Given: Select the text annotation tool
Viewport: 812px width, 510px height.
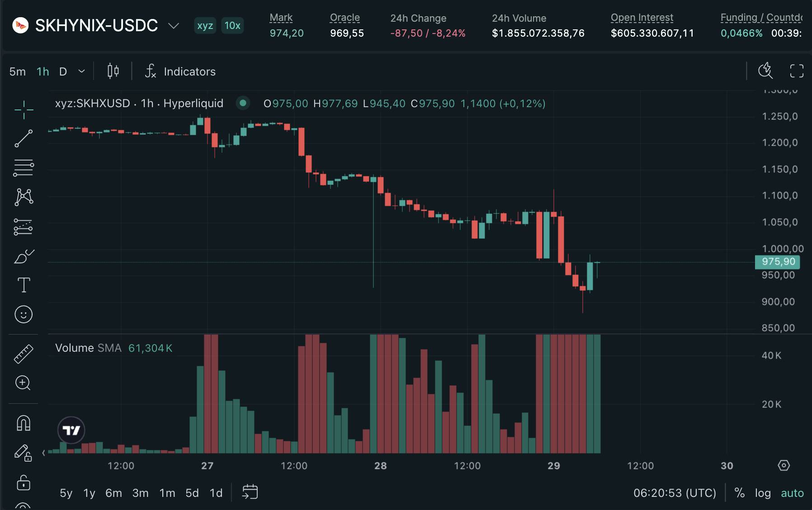Looking at the screenshot, I should (24, 285).
